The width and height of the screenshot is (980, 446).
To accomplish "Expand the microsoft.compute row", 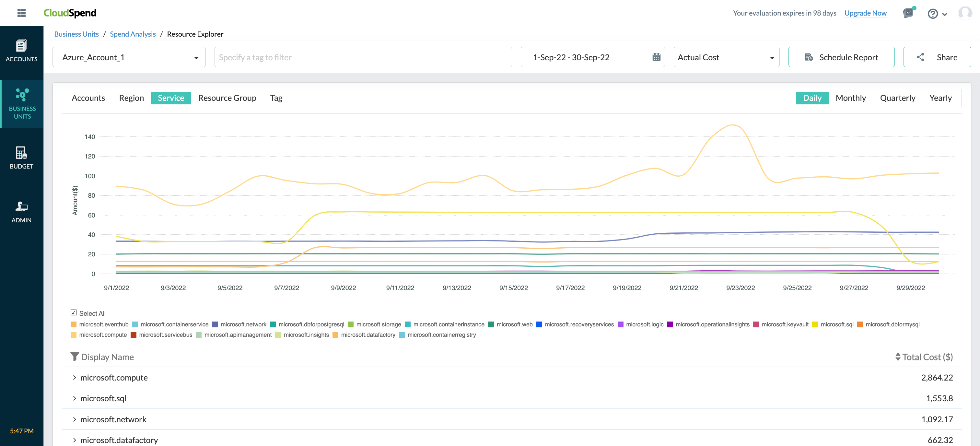I will tap(75, 378).
